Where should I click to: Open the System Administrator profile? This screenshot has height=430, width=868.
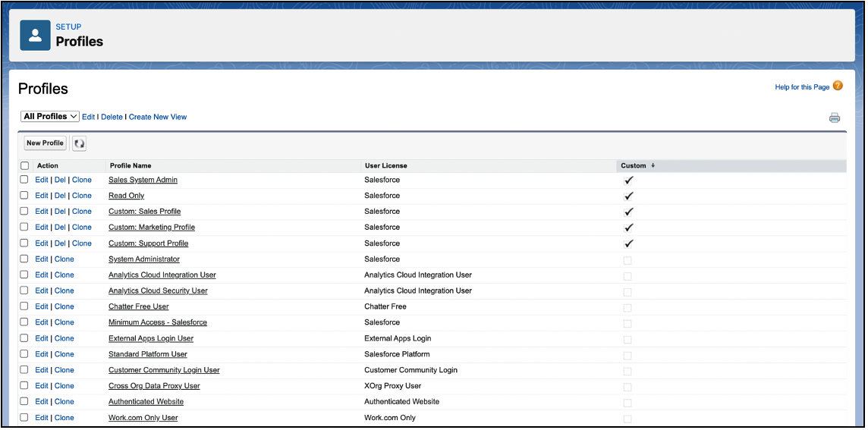144,259
